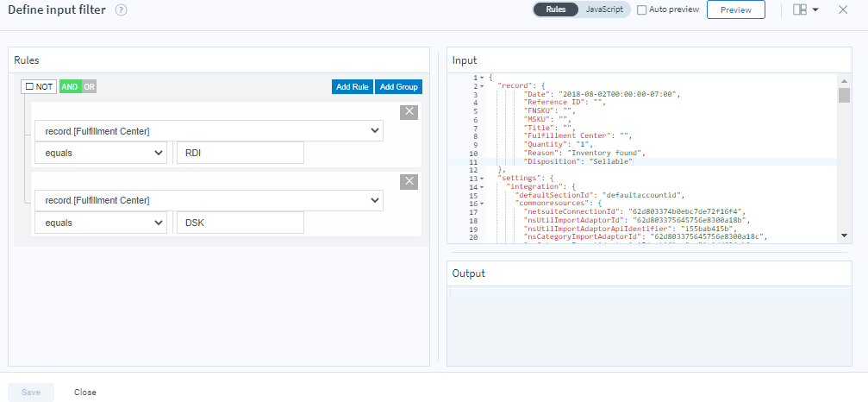Open the field dropdown of the DSK rule
The height and width of the screenshot is (402, 868).
209,200
